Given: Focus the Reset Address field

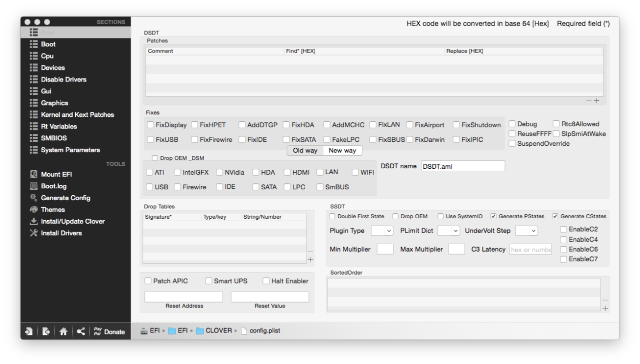Looking at the screenshot, I should click(183, 297).
